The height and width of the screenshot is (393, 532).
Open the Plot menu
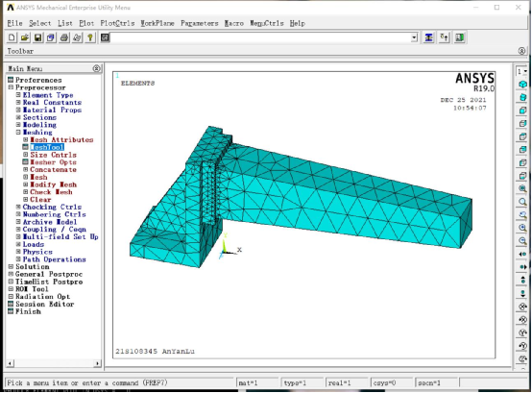(x=86, y=23)
